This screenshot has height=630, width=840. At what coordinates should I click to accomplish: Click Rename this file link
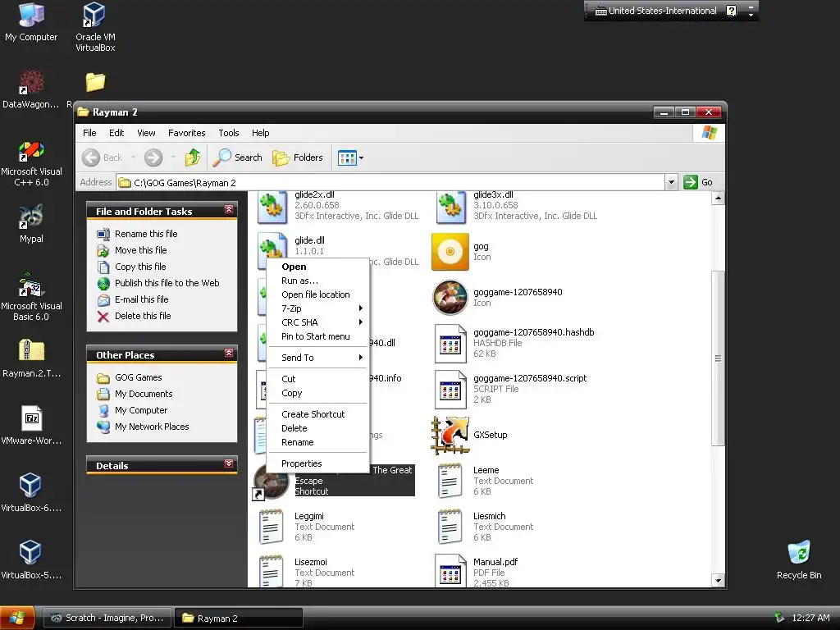coord(146,234)
